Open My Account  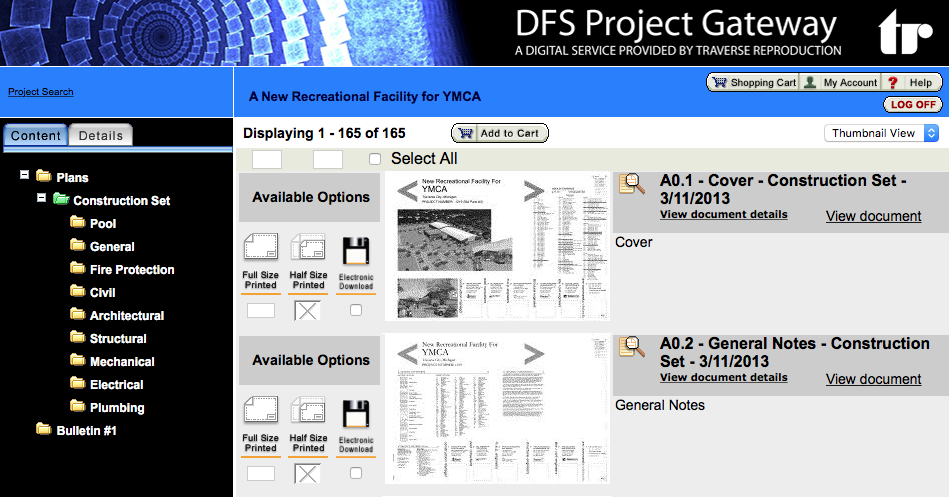pyautogui.click(x=841, y=82)
